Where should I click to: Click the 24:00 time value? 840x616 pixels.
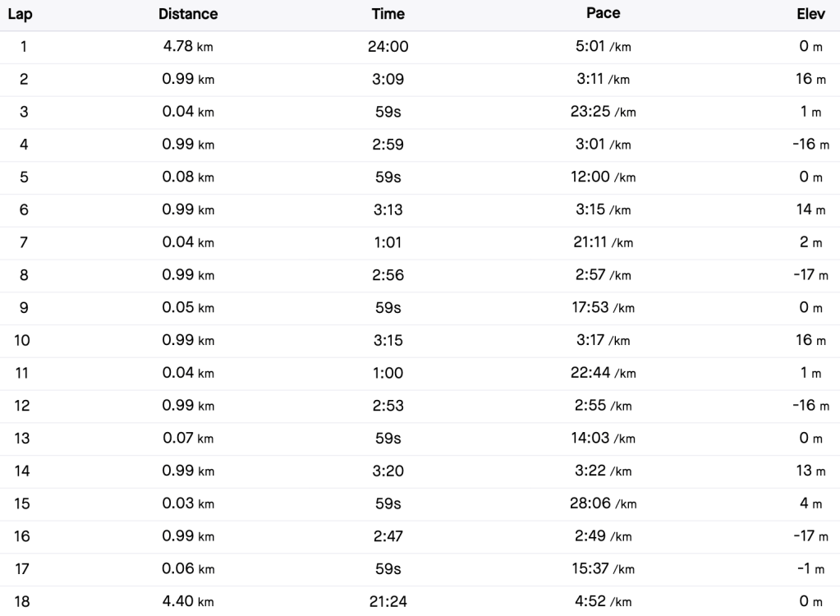[388, 47]
